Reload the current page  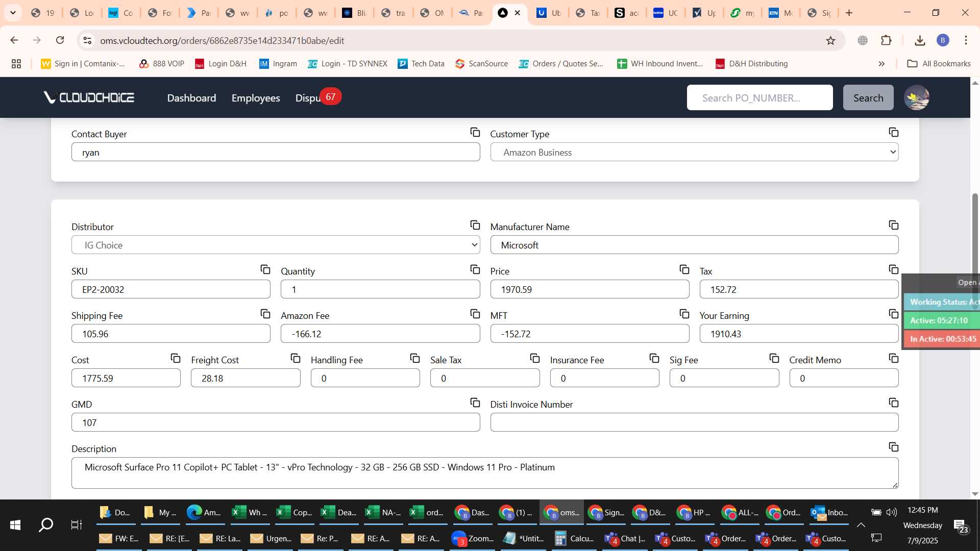point(60,40)
